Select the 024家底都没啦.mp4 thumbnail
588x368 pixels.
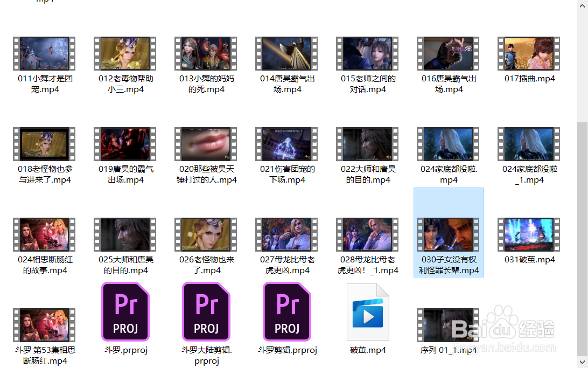pyautogui.click(x=448, y=144)
